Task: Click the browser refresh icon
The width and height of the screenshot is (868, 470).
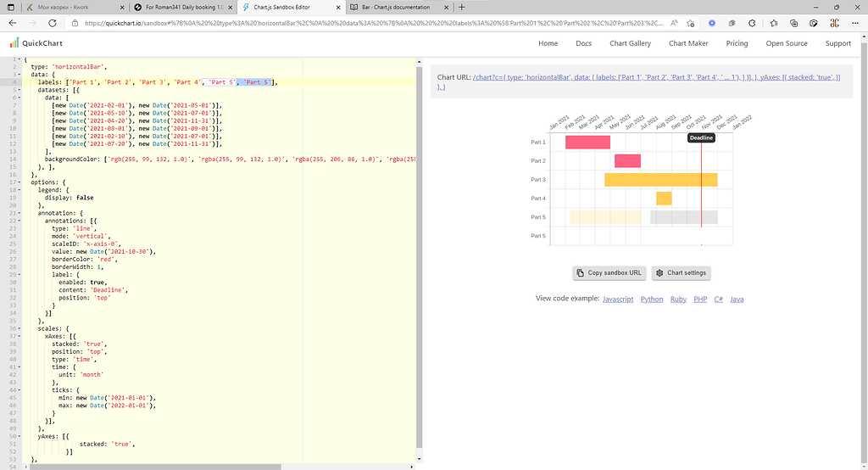Action: (53, 24)
